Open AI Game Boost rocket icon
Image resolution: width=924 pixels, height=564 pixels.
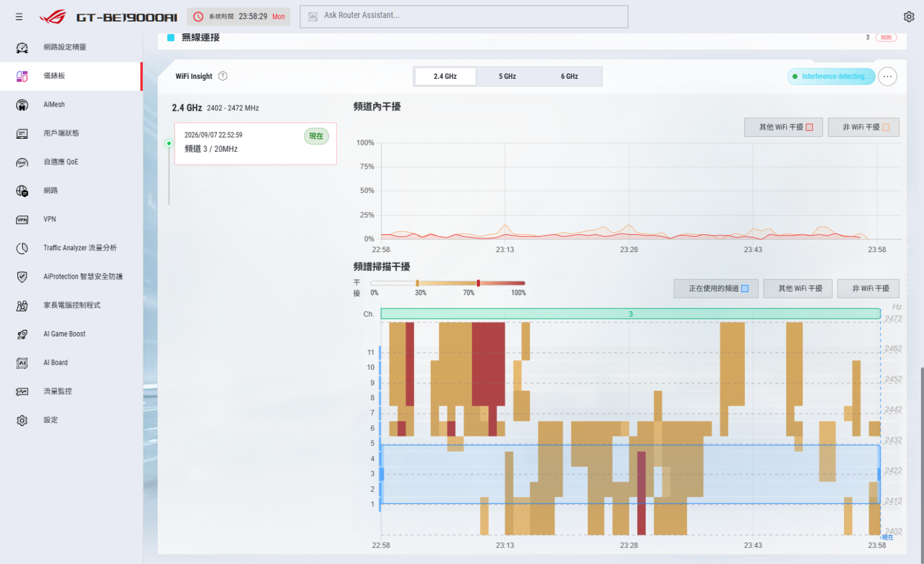[22, 334]
